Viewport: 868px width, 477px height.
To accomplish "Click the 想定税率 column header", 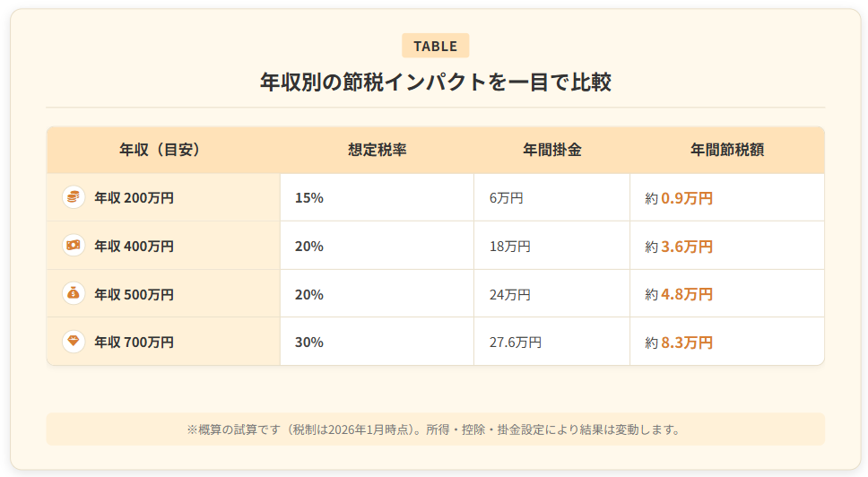I will click(377, 150).
